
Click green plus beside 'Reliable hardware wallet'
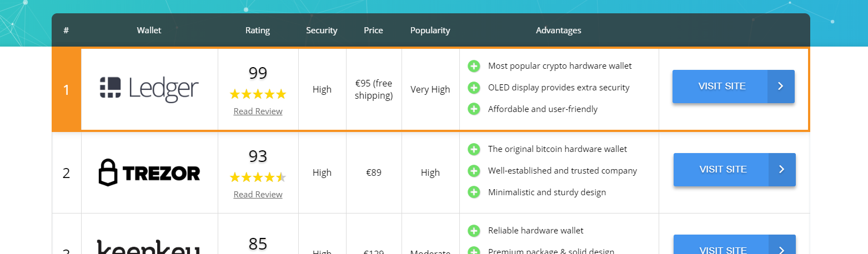tap(474, 231)
